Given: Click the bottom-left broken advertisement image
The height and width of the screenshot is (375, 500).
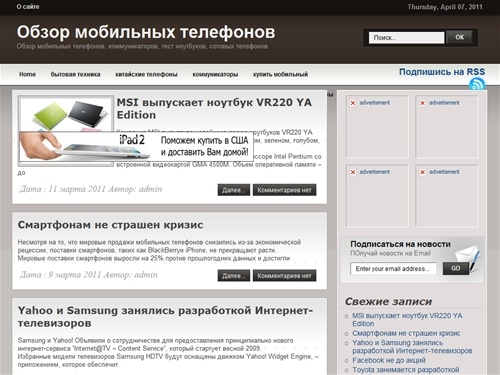Looking at the screenshot, I should (377, 196).
